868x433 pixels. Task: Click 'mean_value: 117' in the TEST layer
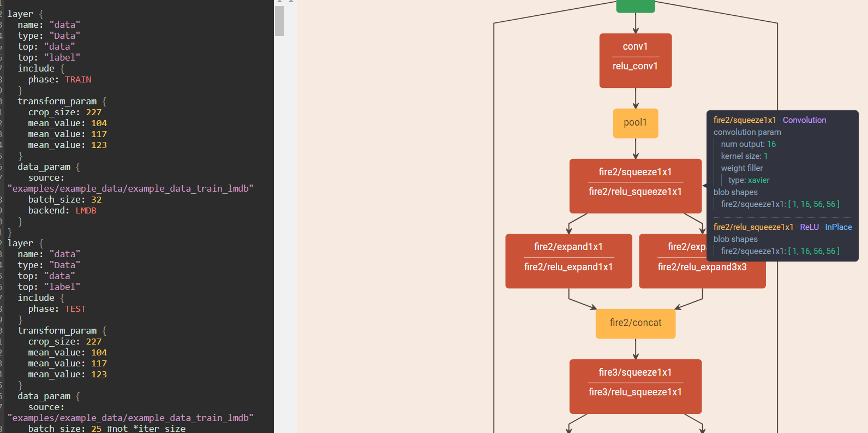[67, 364]
